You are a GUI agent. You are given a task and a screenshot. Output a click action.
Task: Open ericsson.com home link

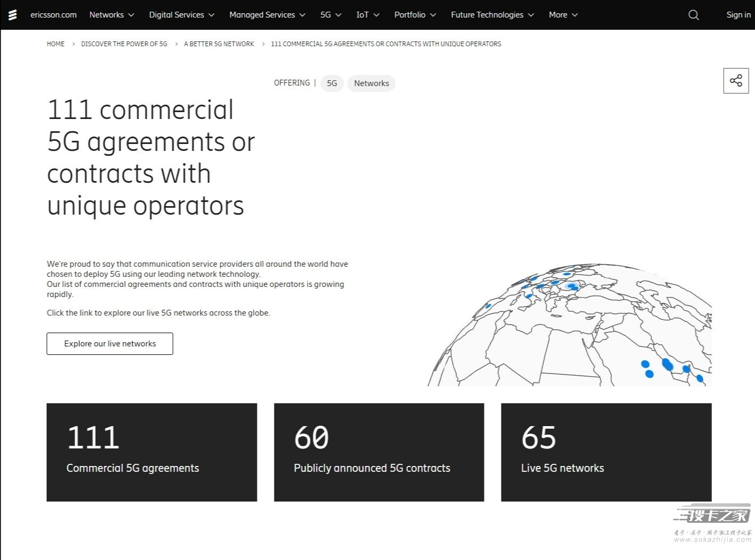click(x=54, y=15)
